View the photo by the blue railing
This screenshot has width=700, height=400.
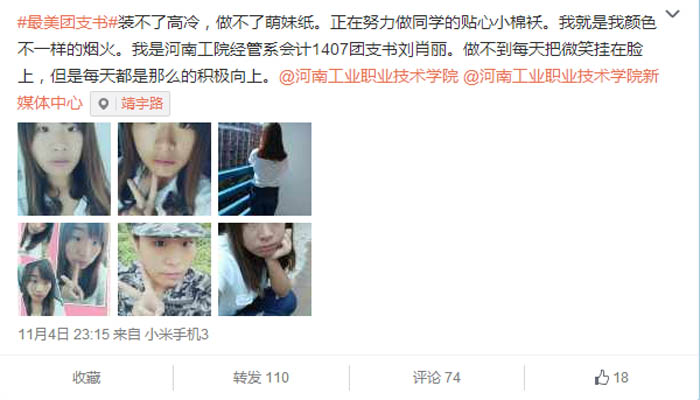[x=265, y=169]
